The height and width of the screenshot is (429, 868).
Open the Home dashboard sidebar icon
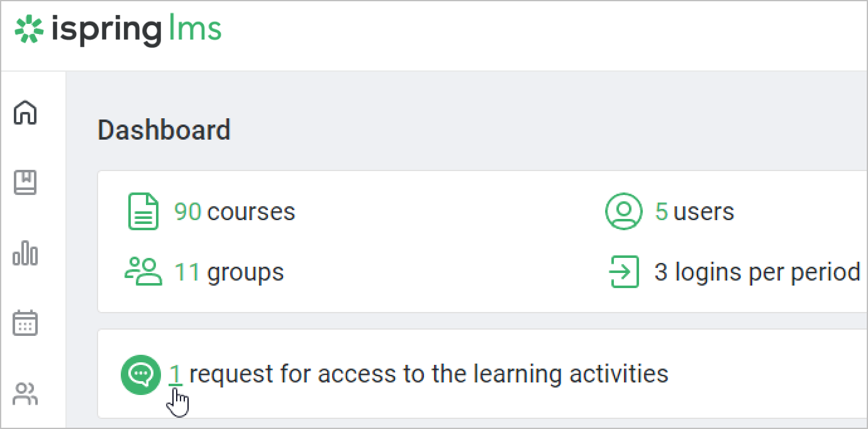pos(25,113)
